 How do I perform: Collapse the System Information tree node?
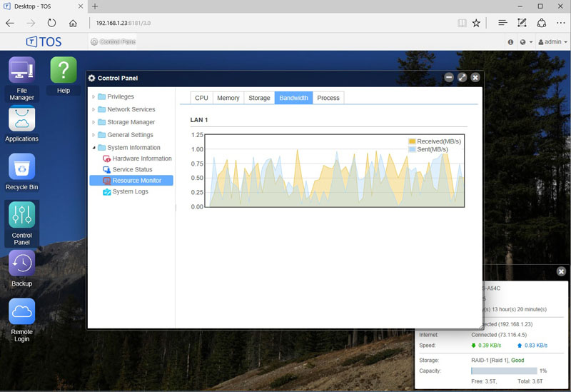point(94,148)
